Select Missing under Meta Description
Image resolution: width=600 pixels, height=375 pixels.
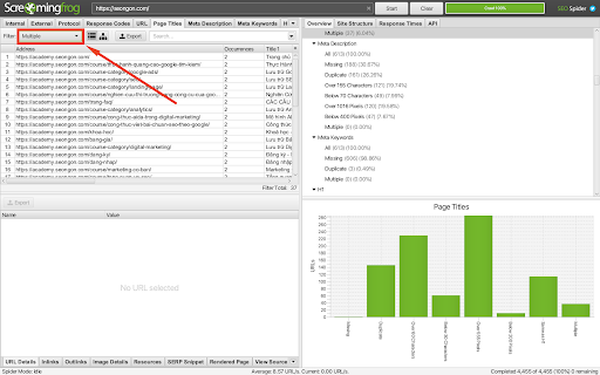click(352, 65)
